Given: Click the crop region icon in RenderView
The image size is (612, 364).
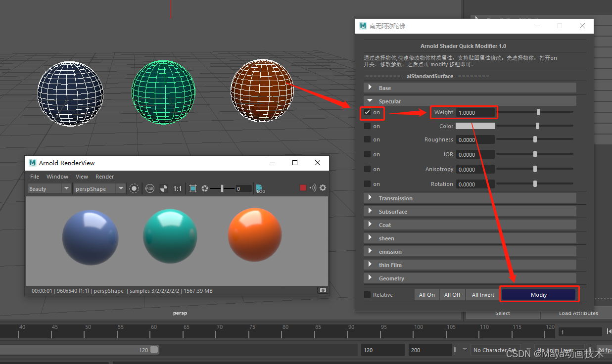Looking at the screenshot, I should (x=193, y=188).
